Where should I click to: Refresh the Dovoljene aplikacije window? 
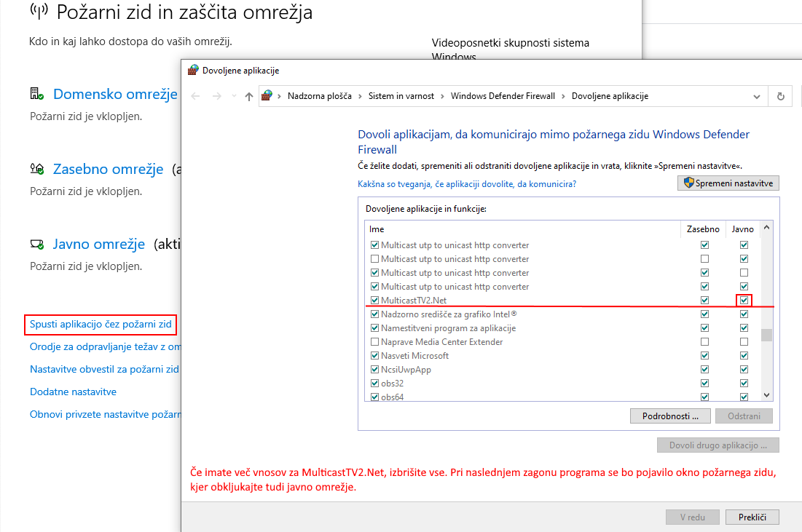pos(781,96)
